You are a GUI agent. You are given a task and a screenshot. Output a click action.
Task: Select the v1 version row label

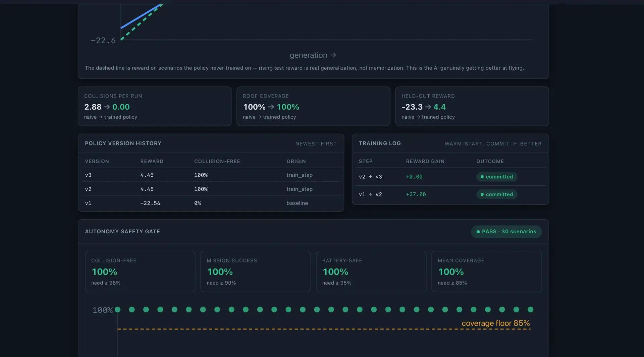(x=88, y=203)
